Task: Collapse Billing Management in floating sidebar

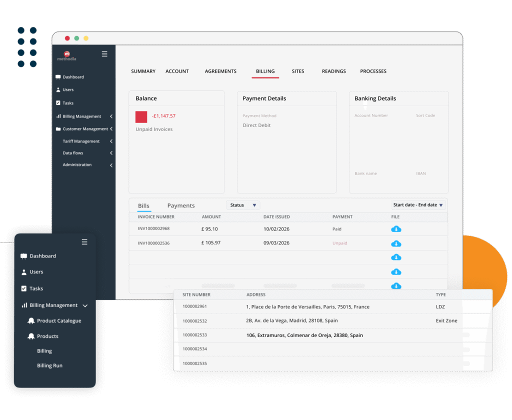Action: [x=85, y=305]
